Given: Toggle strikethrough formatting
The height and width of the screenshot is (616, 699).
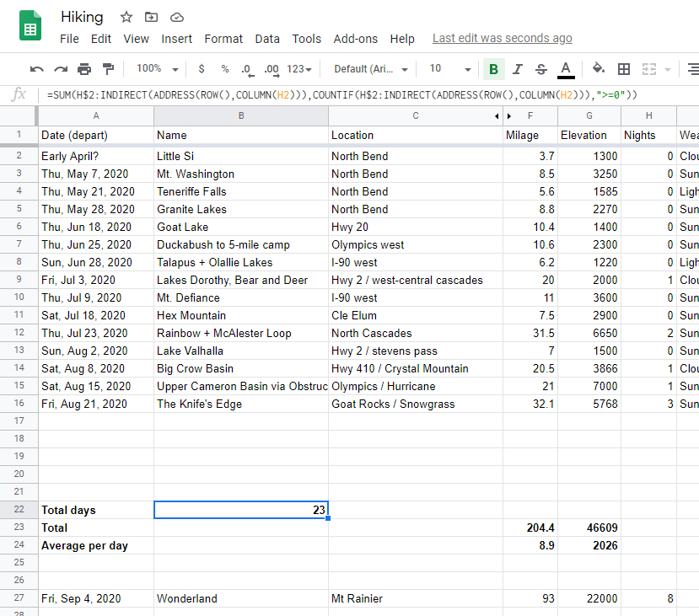Looking at the screenshot, I should [x=541, y=69].
